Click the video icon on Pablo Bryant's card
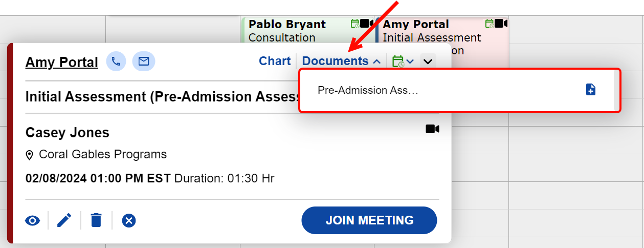The image size is (644, 248). pyautogui.click(x=366, y=24)
